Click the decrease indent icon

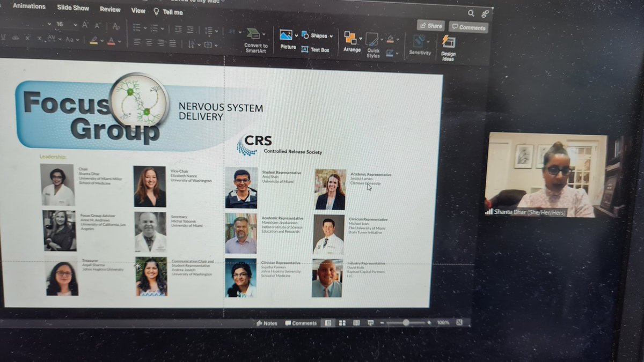click(178, 29)
